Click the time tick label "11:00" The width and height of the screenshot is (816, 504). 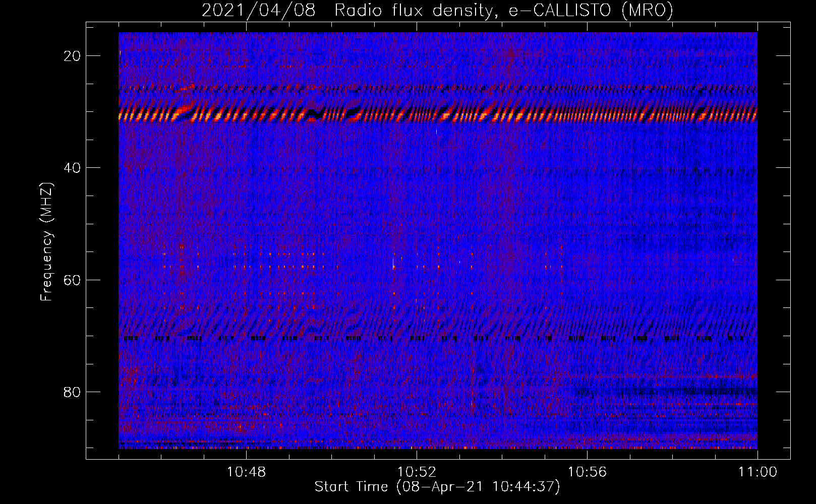[757, 472]
